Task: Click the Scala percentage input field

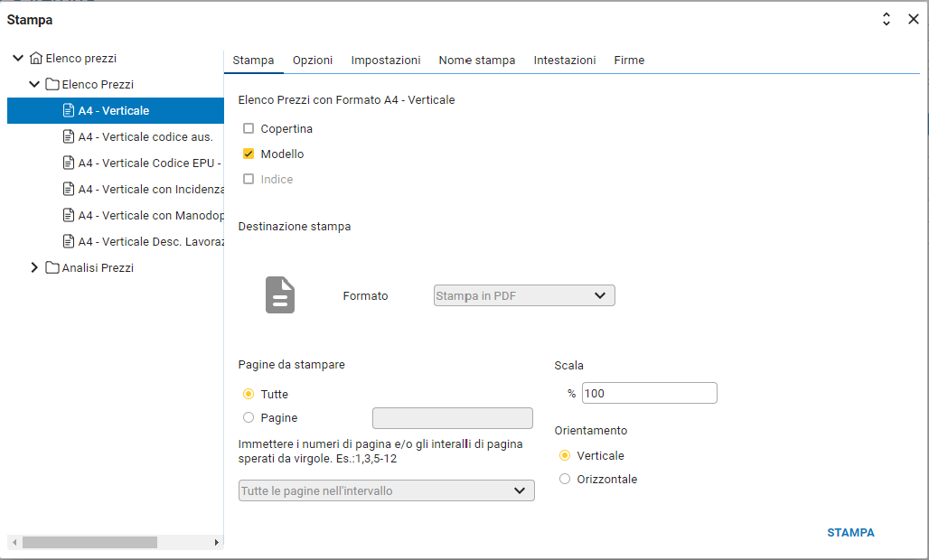Action: [649, 394]
